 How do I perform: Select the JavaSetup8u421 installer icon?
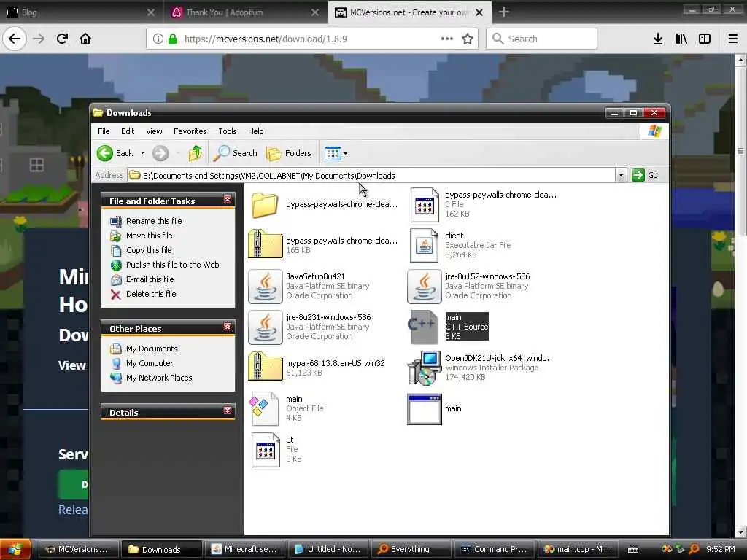266,286
